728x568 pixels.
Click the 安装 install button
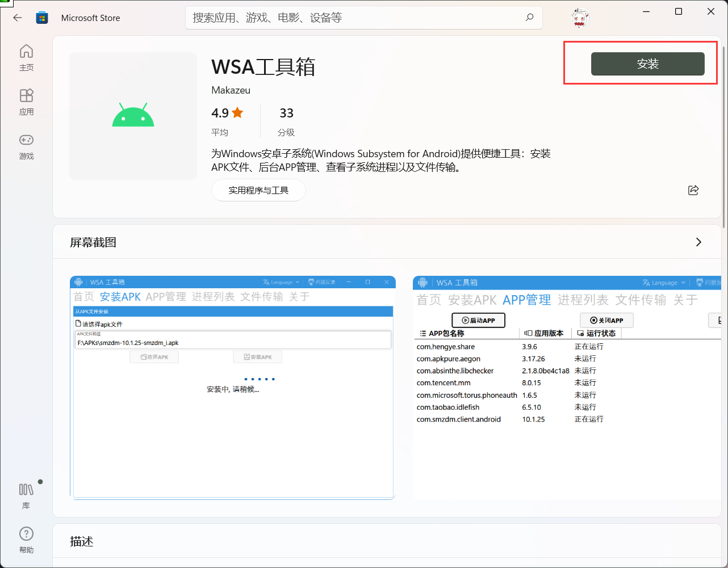pos(648,64)
